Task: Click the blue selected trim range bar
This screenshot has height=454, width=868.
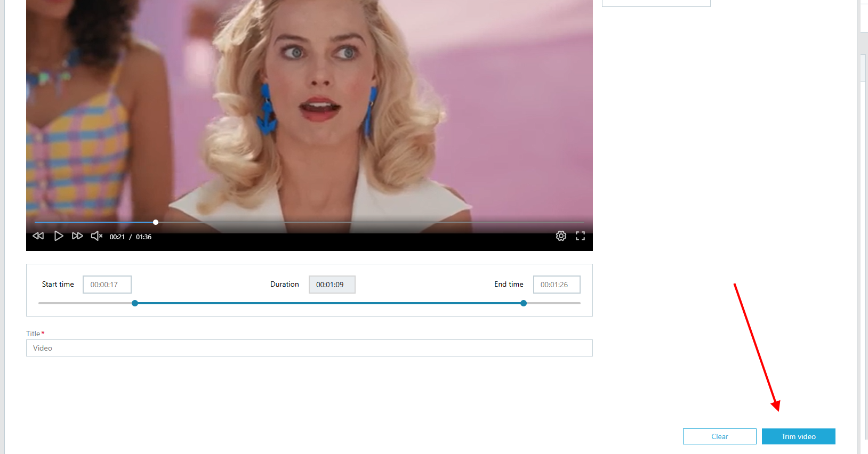Action: click(329, 303)
